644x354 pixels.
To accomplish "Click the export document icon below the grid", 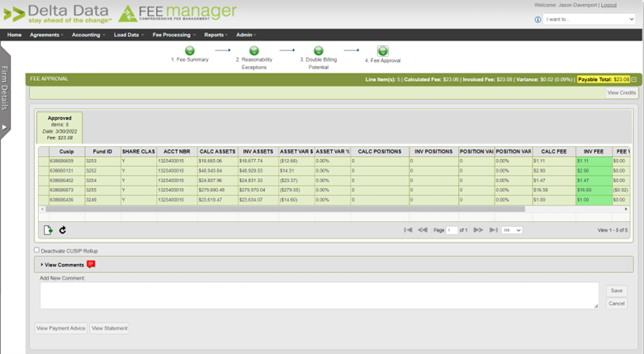I will 48,230.
